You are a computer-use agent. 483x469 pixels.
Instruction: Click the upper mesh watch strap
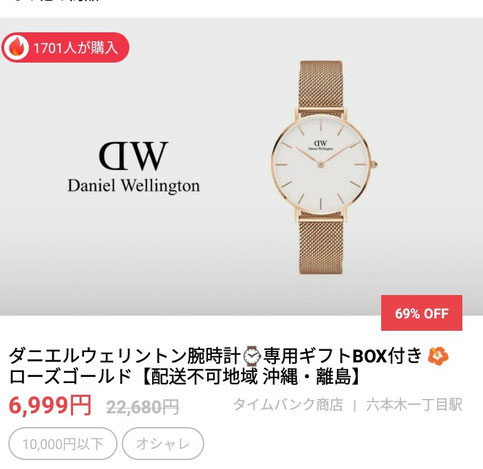tap(321, 87)
